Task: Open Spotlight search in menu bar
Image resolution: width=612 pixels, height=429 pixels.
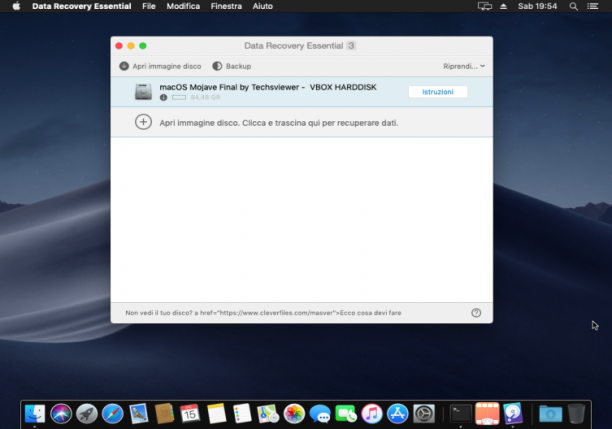Action: point(573,6)
